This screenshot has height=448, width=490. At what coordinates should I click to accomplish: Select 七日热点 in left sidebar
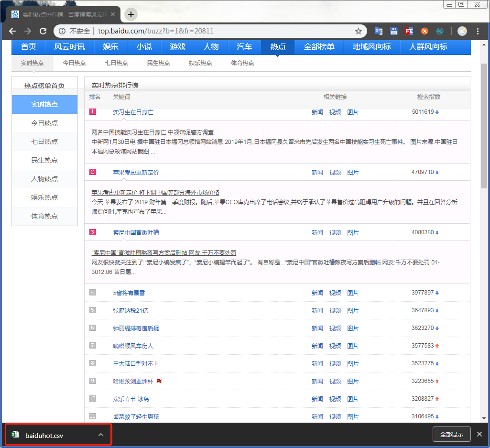tap(44, 142)
